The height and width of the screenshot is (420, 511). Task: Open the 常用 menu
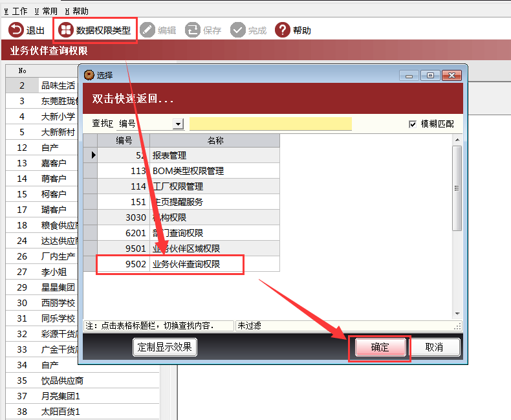47,11
